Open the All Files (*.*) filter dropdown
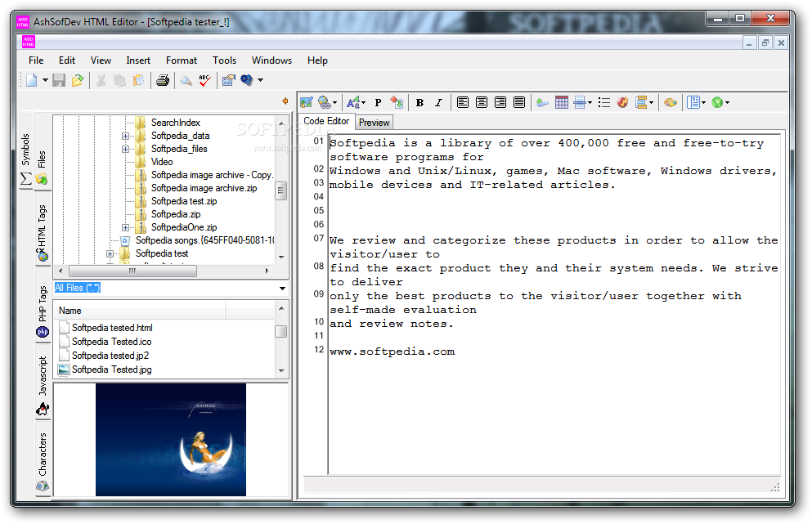Image resolution: width=812 pixels, height=524 pixels. tap(282, 289)
